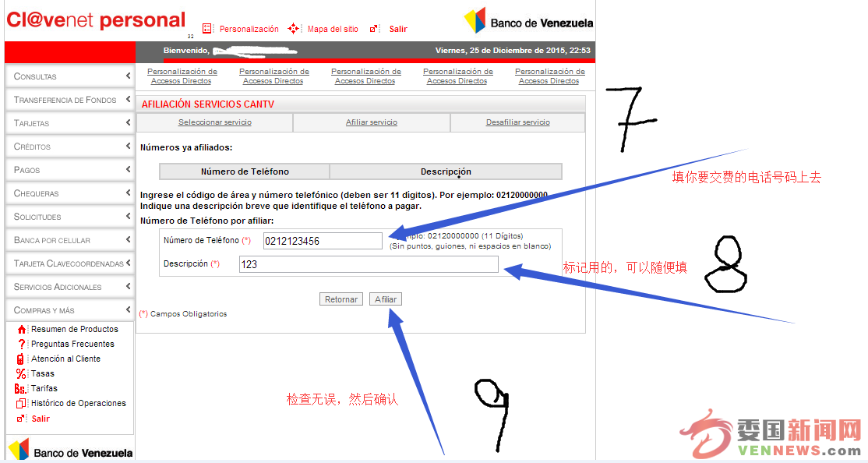
Task: Click the Descripción input field
Action: 369,264
